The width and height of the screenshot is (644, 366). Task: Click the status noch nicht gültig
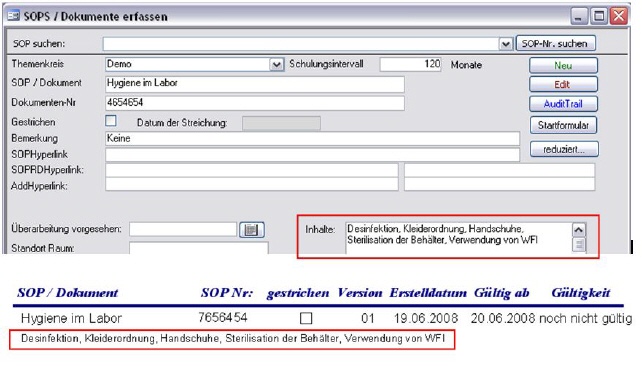pyautogui.click(x=585, y=318)
